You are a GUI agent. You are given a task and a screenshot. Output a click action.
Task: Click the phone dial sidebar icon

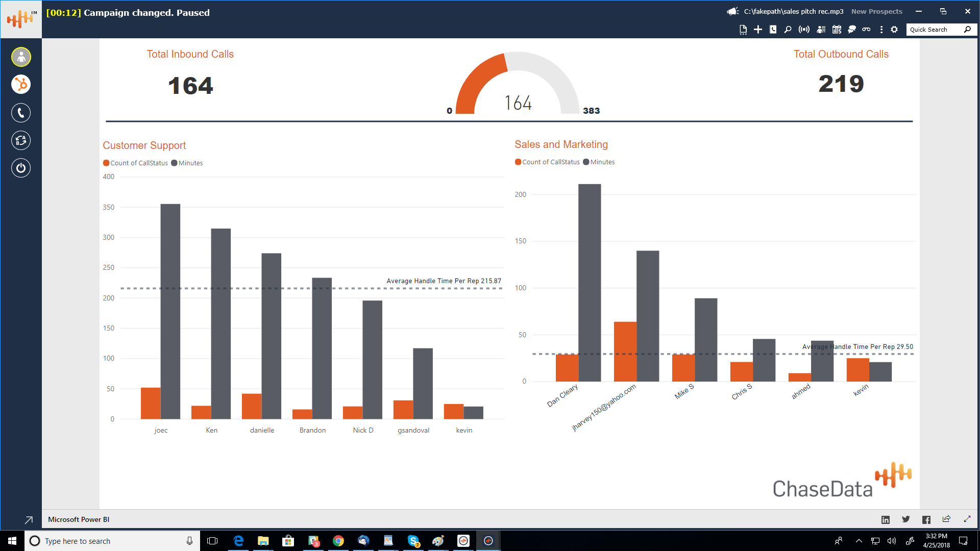pos(21,113)
